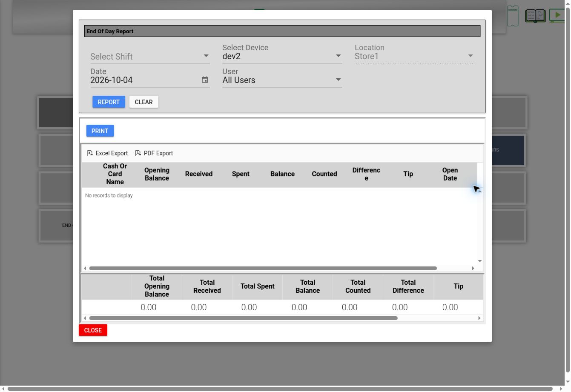This screenshot has height=392, width=571.
Task: Open the book icon in top bar
Action: 535,16
